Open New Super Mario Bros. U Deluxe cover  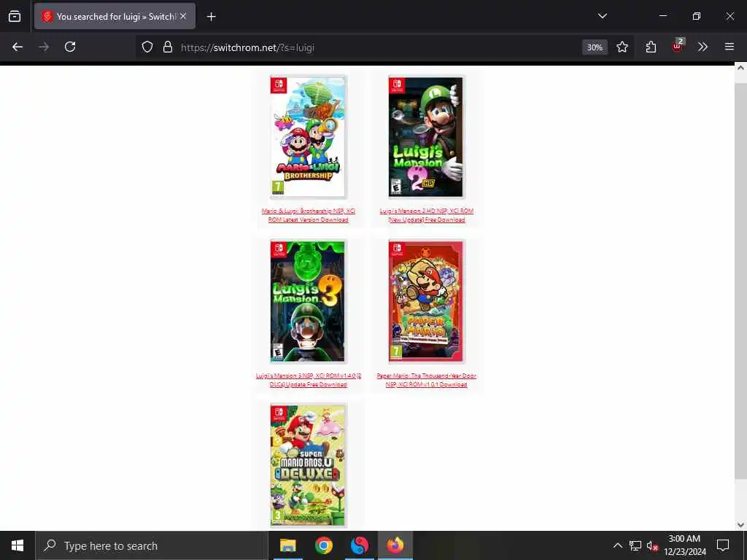tap(309, 466)
